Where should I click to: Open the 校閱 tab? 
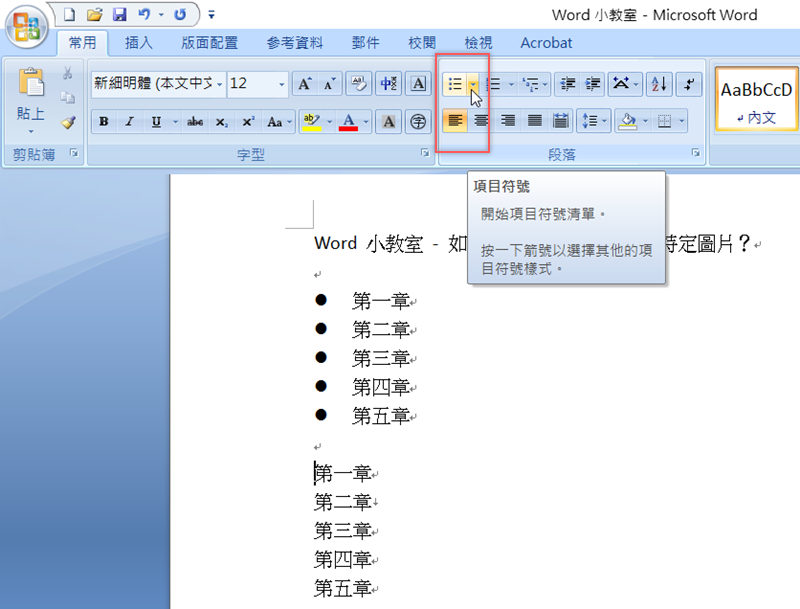pos(422,43)
